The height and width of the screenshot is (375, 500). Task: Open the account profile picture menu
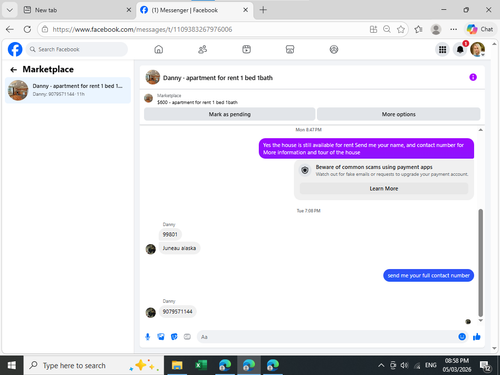pyautogui.click(x=477, y=49)
